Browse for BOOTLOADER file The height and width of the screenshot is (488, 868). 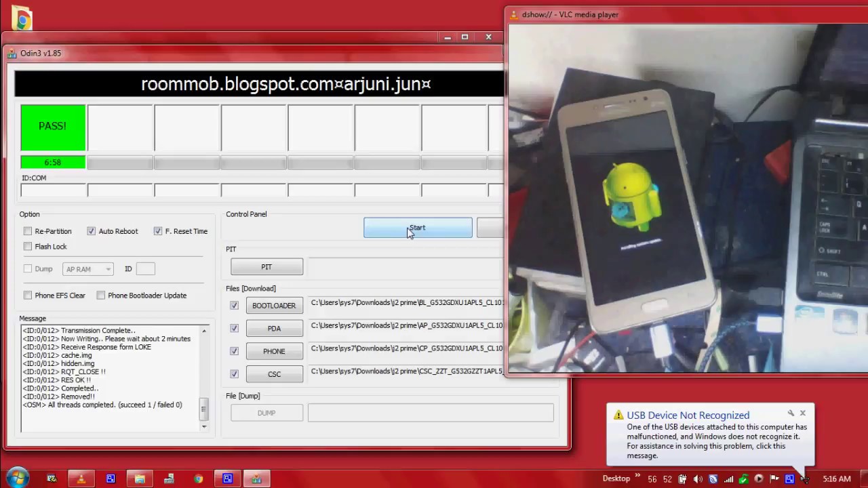coord(274,306)
